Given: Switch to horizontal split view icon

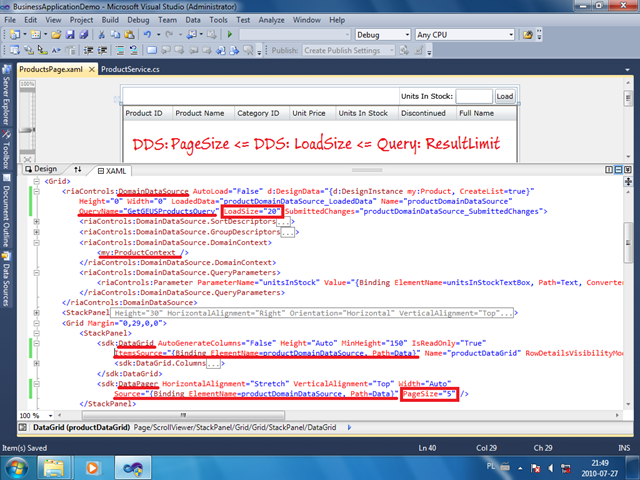Looking at the screenshot, I should point(618,169).
